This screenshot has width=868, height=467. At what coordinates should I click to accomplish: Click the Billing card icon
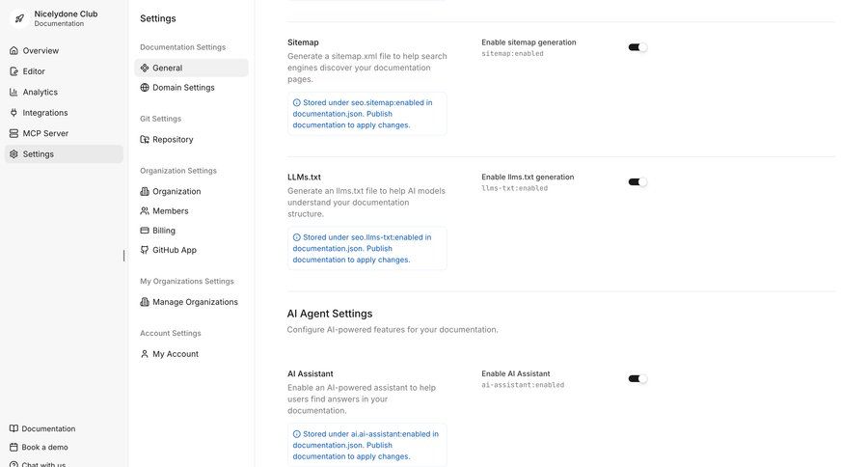[145, 231]
